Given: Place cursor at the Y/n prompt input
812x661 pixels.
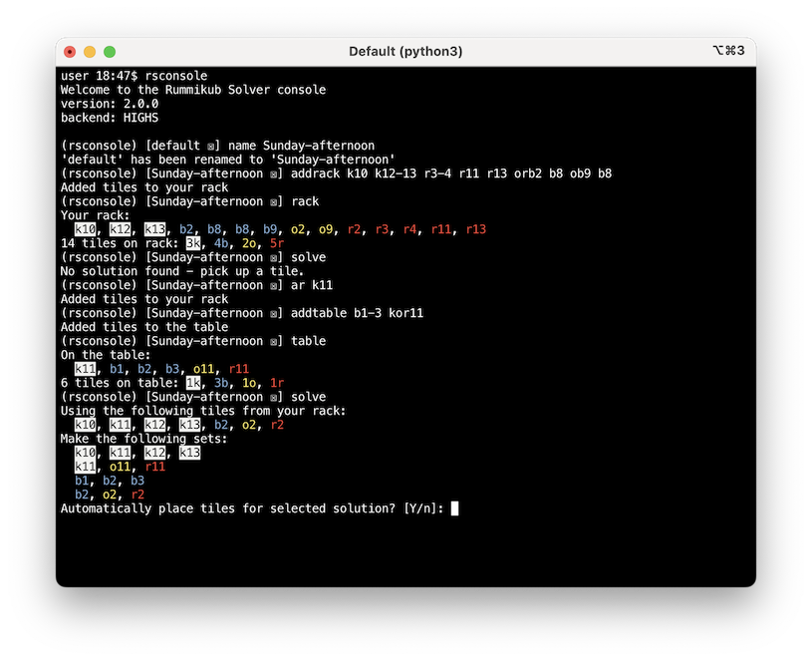Looking at the screenshot, I should (454, 508).
